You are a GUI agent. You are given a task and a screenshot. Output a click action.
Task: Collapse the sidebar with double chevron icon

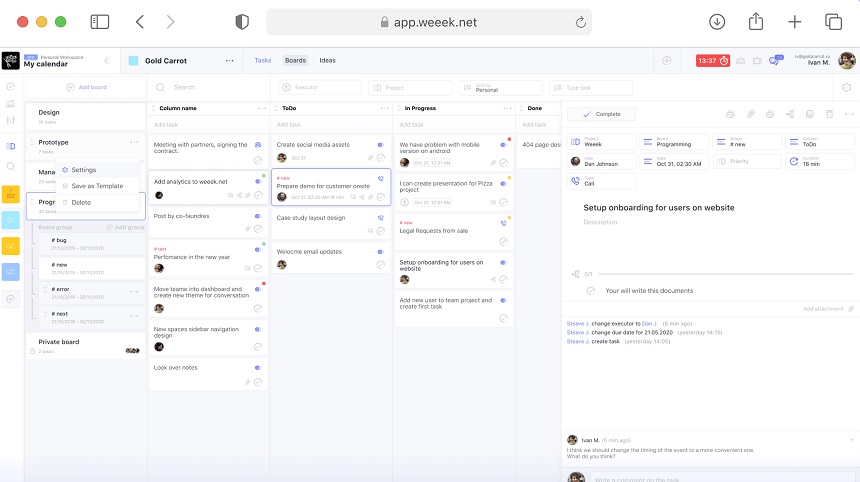[x=107, y=61]
